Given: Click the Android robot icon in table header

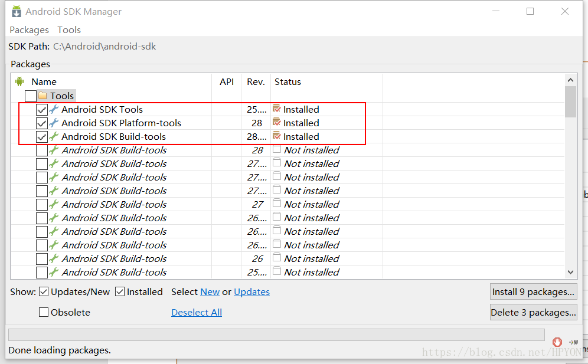Looking at the screenshot, I should [x=19, y=81].
